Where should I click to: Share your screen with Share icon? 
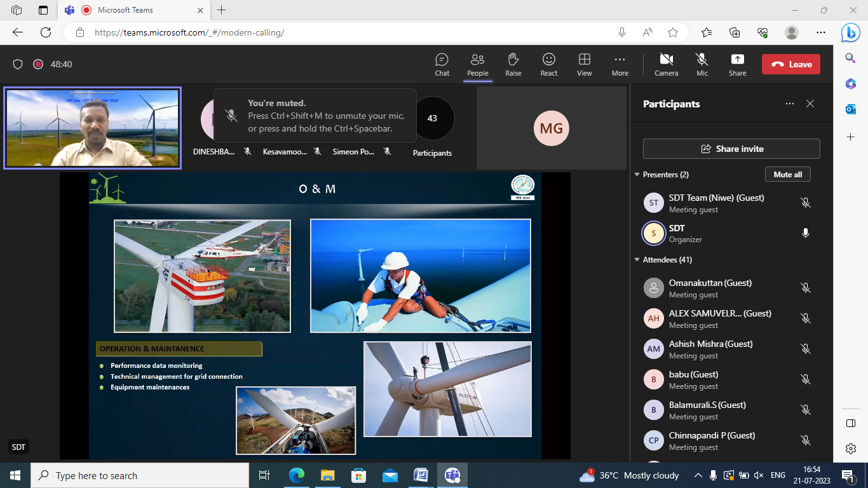pyautogui.click(x=737, y=64)
